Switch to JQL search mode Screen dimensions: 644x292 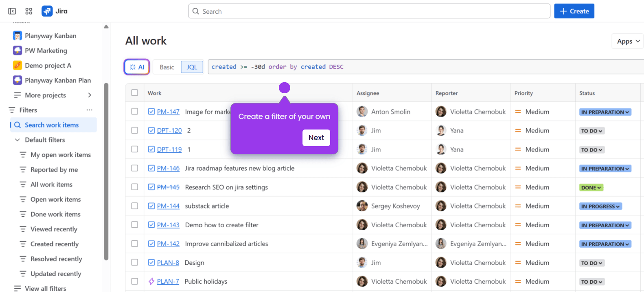[192, 67]
